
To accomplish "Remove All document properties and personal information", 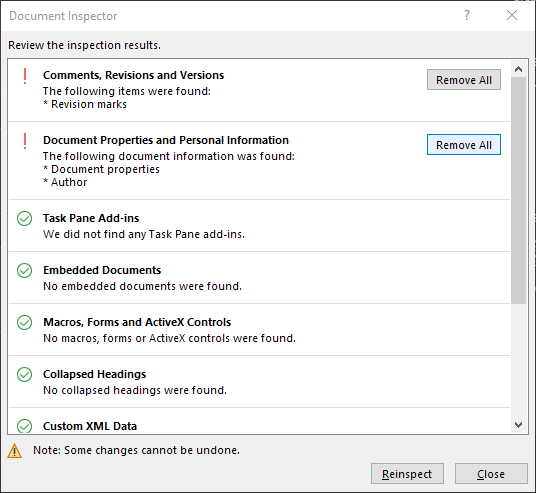I will coord(464,145).
